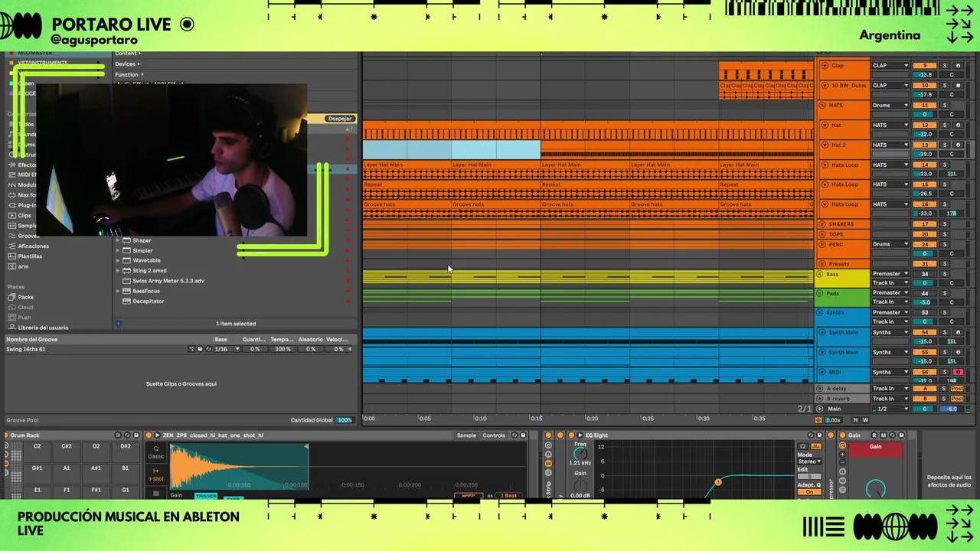Collapse the 10 BW_Dulus track arrow
980x551 pixels.
click(x=825, y=86)
